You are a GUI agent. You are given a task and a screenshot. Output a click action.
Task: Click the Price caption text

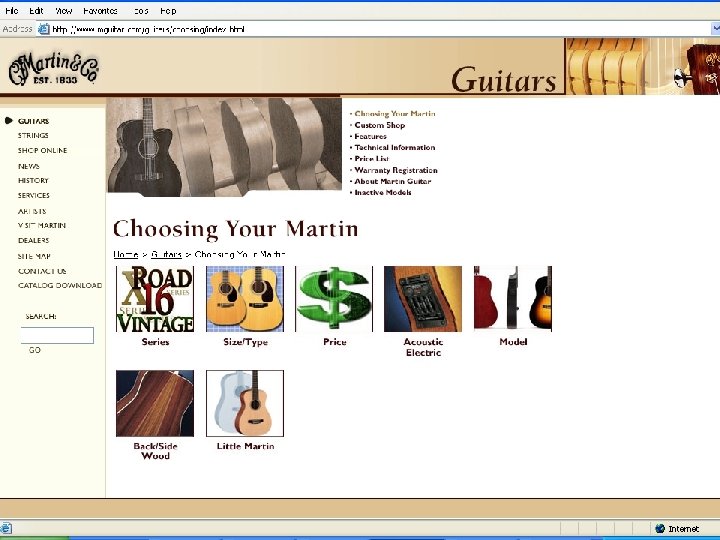pos(334,342)
